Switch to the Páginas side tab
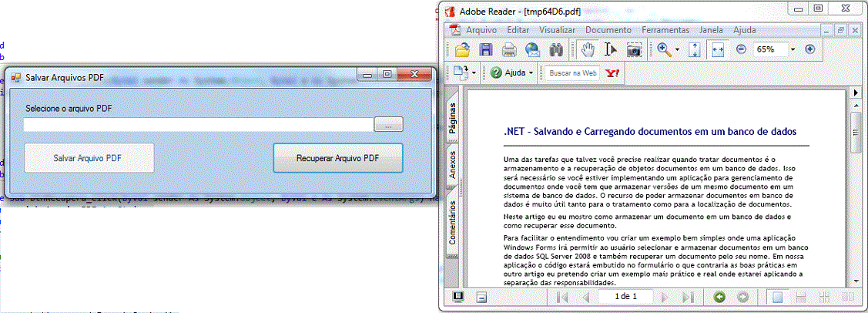 coord(451,119)
